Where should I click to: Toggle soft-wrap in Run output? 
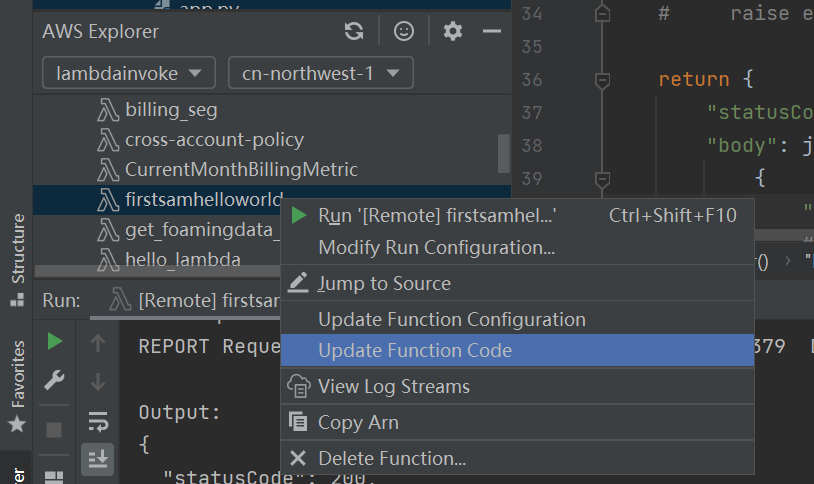pos(98,422)
